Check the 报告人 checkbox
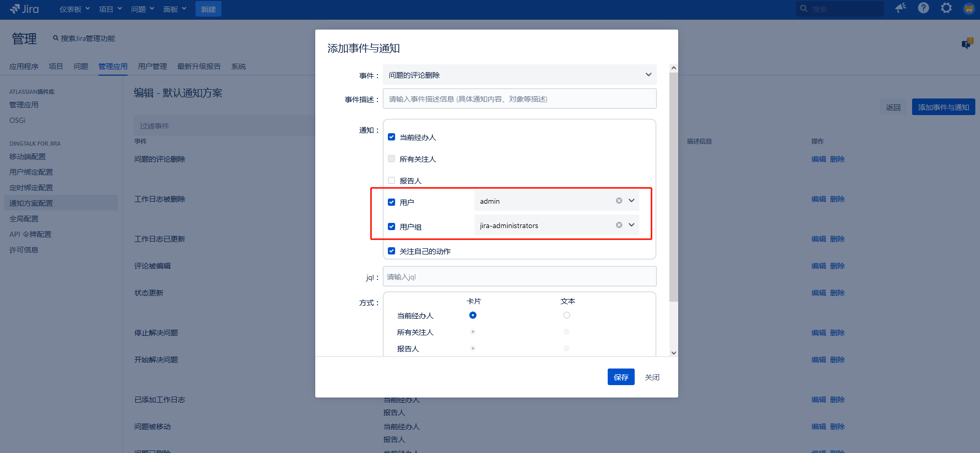The height and width of the screenshot is (453, 980). pyautogui.click(x=391, y=180)
